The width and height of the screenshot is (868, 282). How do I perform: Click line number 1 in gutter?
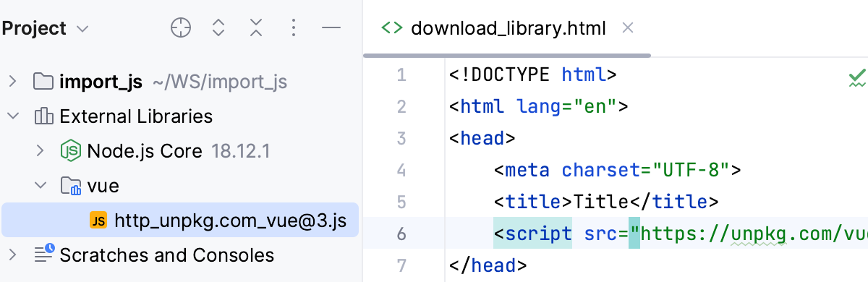[x=401, y=75]
